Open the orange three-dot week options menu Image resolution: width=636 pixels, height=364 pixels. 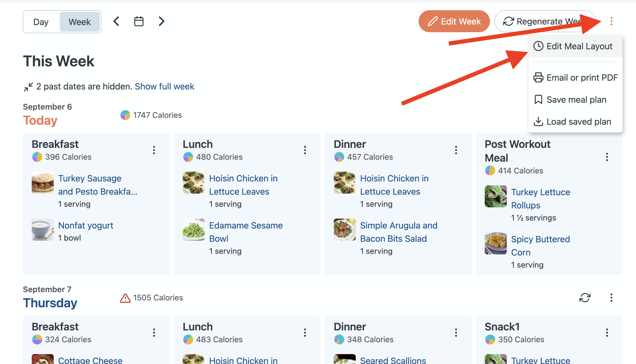(x=611, y=21)
